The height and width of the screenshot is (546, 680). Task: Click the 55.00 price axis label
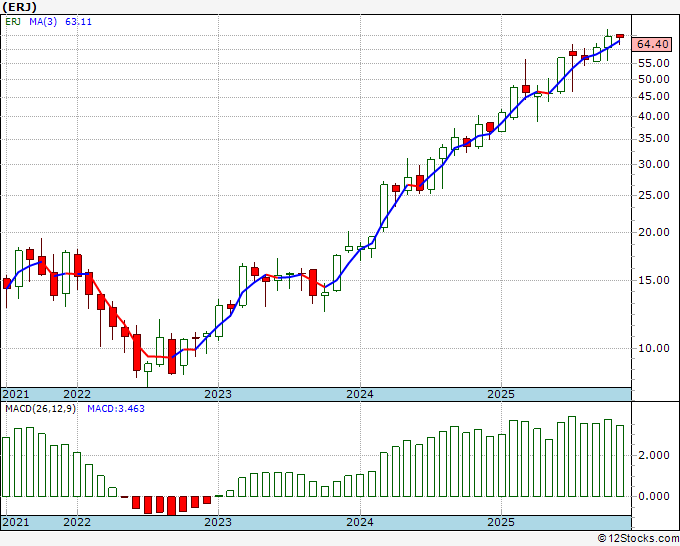point(654,63)
